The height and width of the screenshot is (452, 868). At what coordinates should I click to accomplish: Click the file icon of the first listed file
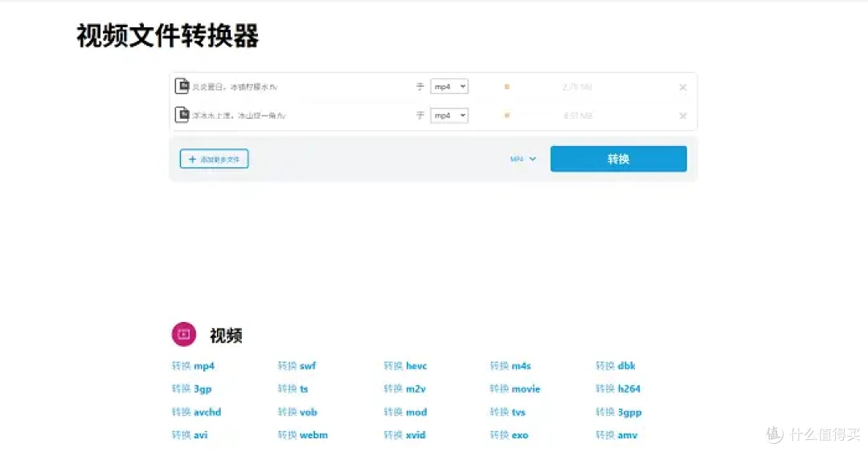(182, 86)
